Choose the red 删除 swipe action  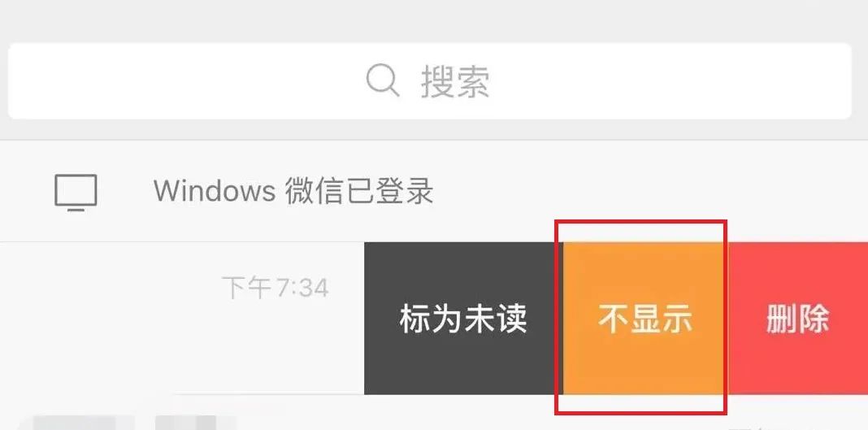[797, 318]
